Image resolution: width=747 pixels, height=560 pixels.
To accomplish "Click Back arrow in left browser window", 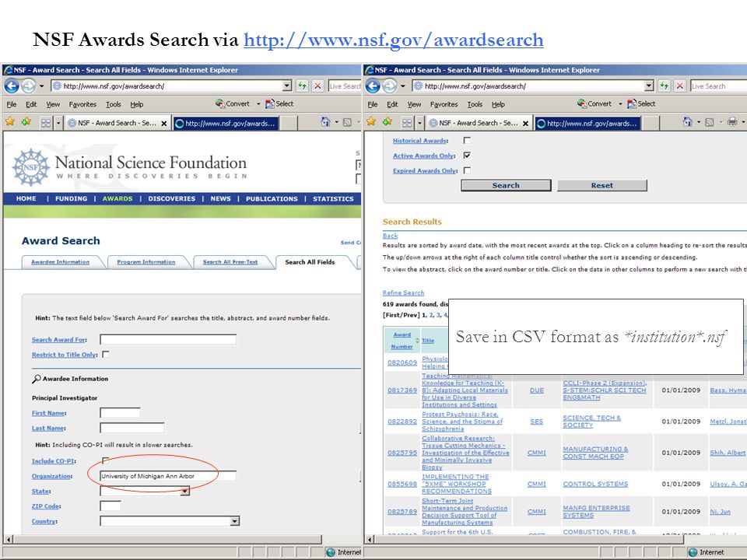I will point(12,86).
